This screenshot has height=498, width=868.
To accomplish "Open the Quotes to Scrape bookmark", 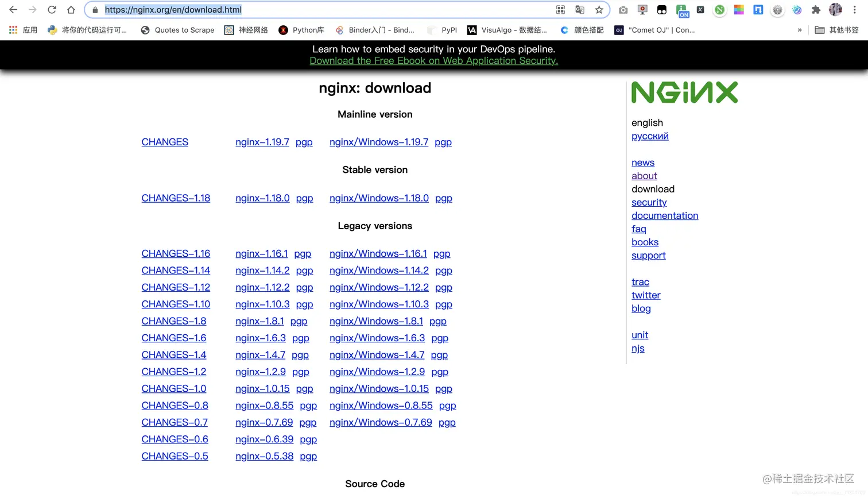I will pyautogui.click(x=177, y=30).
